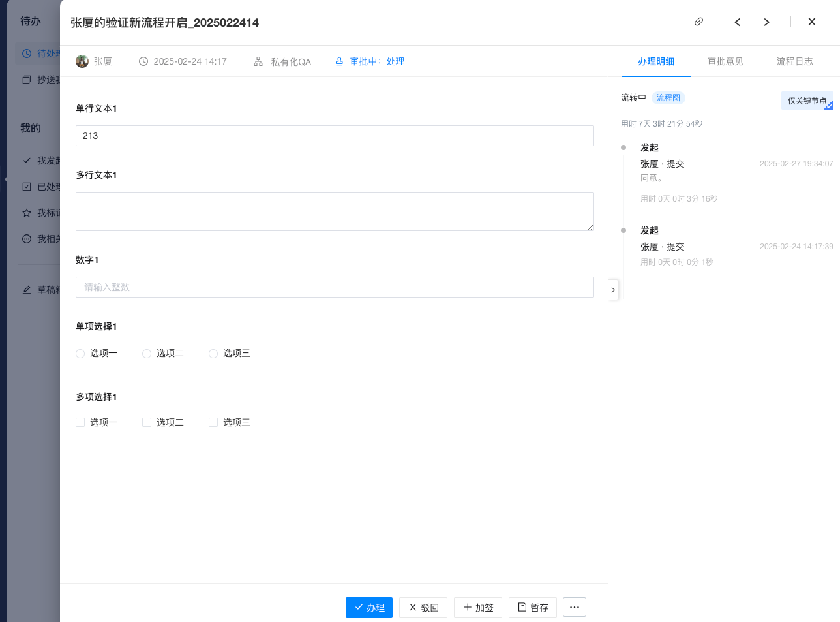Go to previous record with left arrow
This screenshot has width=840, height=622.
pos(737,22)
